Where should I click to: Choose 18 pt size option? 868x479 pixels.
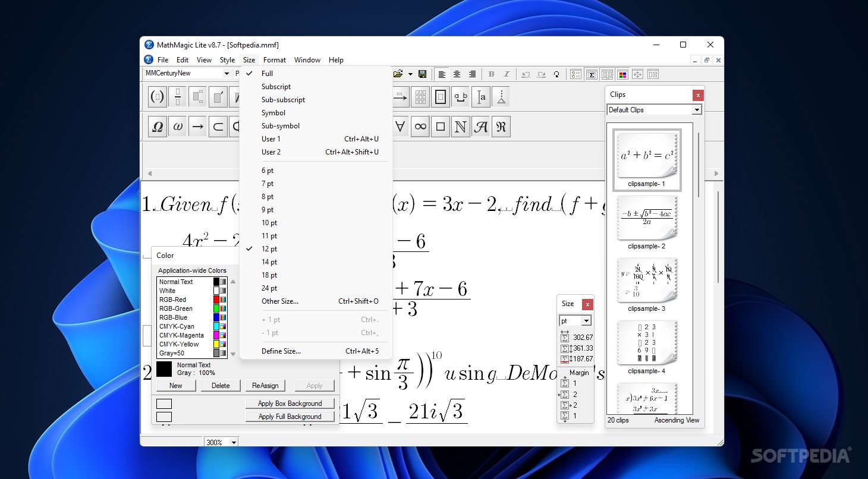pyautogui.click(x=316, y=275)
